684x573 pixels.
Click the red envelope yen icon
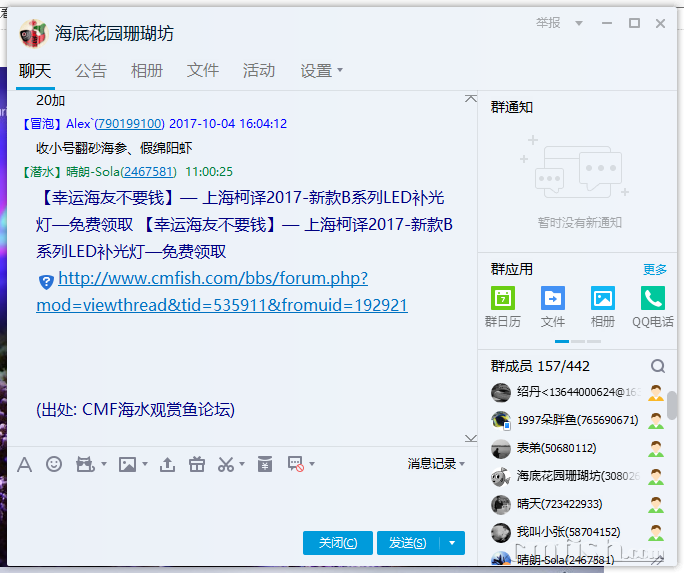pyautogui.click(x=264, y=464)
